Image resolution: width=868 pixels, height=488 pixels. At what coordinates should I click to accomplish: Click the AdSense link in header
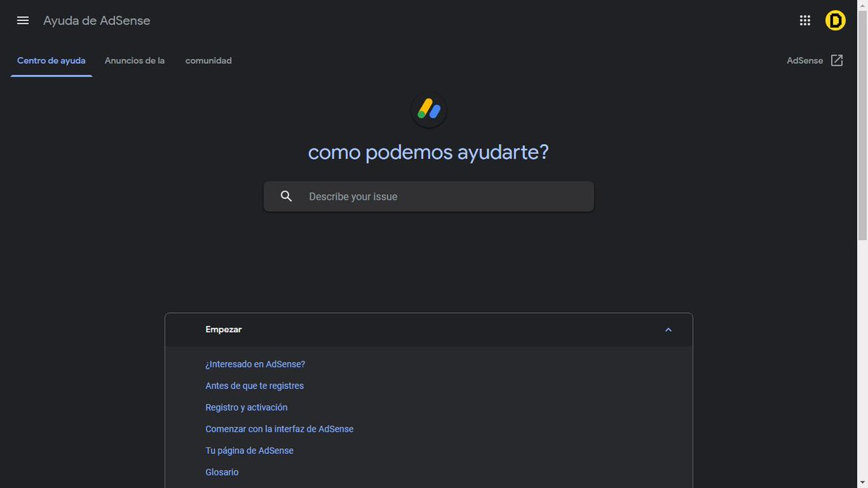(805, 61)
